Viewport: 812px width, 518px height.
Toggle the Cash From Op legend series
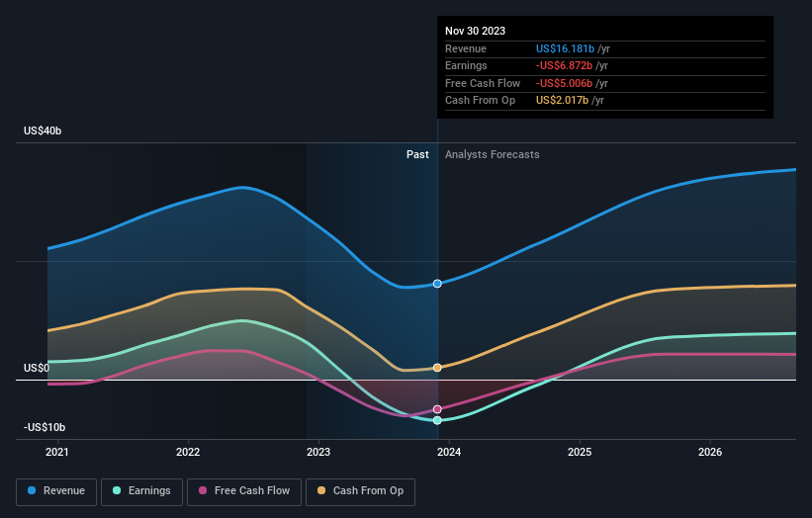tap(360, 491)
